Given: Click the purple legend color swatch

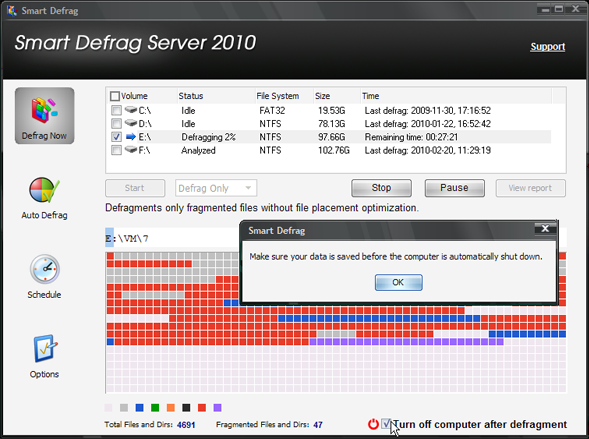Looking at the screenshot, I should coord(217,408).
